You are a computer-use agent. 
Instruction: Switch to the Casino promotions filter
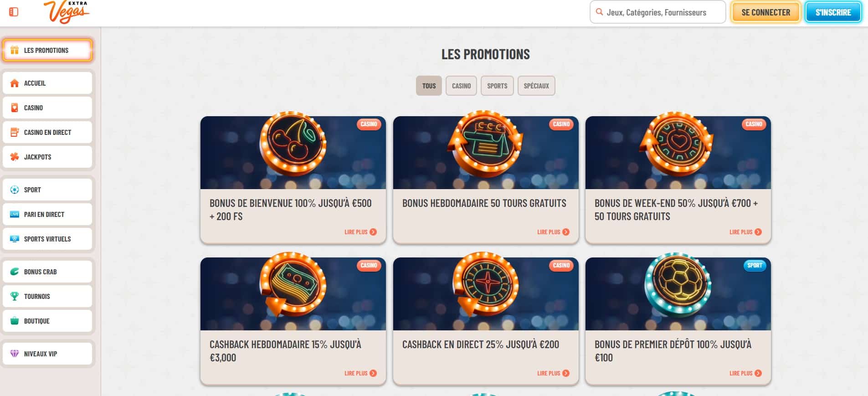tap(461, 86)
